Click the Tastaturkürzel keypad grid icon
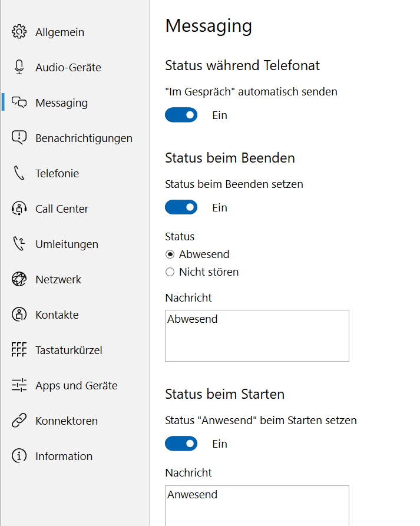The image size is (420, 526). pyautogui.click(x=19, y=350)
